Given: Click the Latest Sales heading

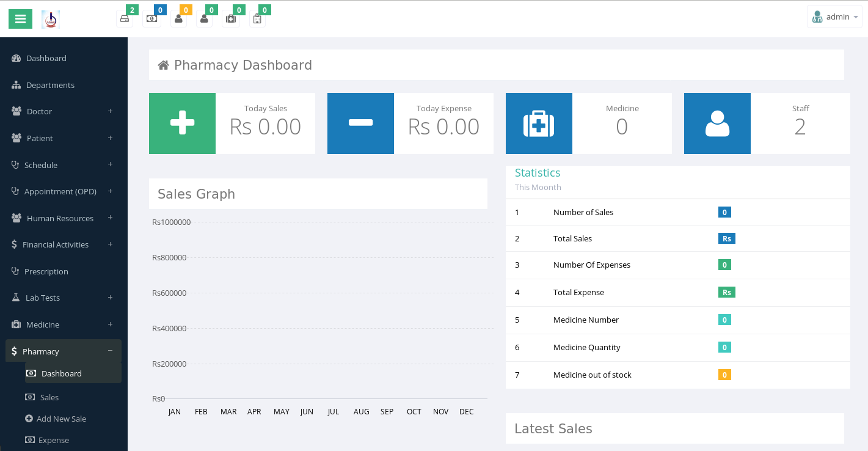Looking at the screenshot, I should (553, 428).
